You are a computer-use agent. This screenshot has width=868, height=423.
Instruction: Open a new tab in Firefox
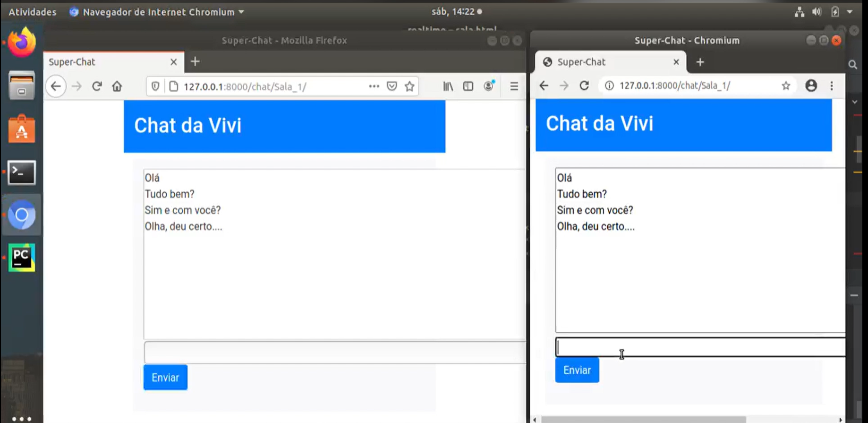(195, 61)
